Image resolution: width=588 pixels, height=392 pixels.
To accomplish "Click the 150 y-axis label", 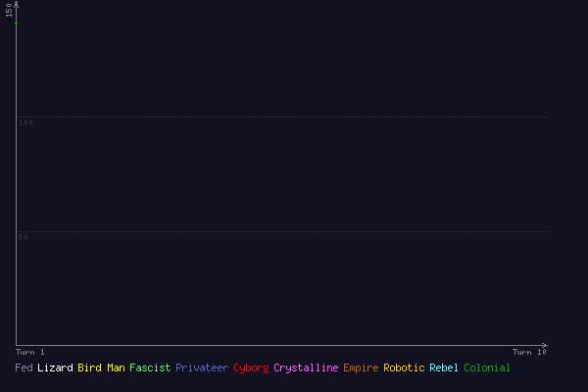I will coord(9,10).
